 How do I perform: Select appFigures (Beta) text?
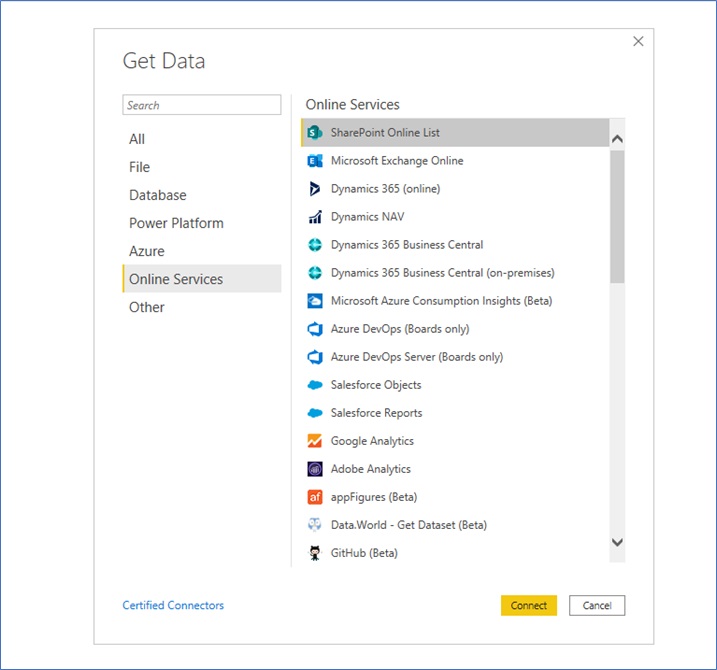click(x=374, y=497)
